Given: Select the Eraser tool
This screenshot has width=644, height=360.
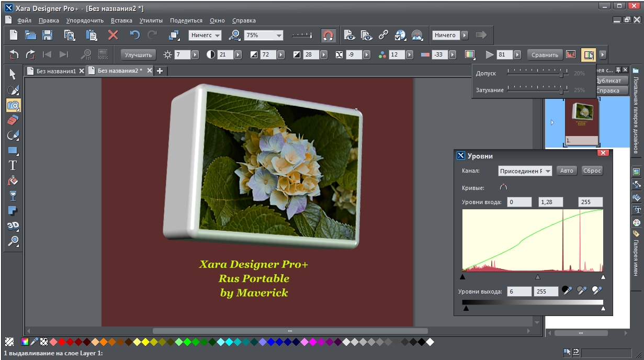Looking at the screenshot, I should point(13,120).
